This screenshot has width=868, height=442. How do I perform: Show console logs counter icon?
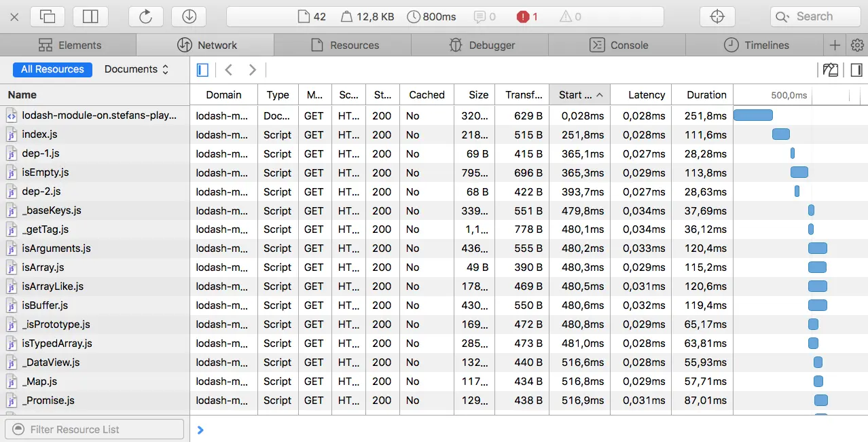[485, 16]
